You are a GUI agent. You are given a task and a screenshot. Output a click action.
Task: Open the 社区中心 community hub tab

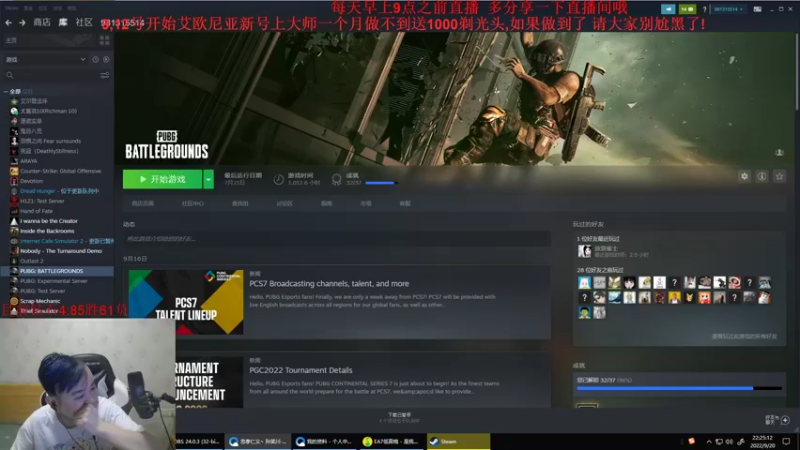pyautogui.click(x=192, y=204)
